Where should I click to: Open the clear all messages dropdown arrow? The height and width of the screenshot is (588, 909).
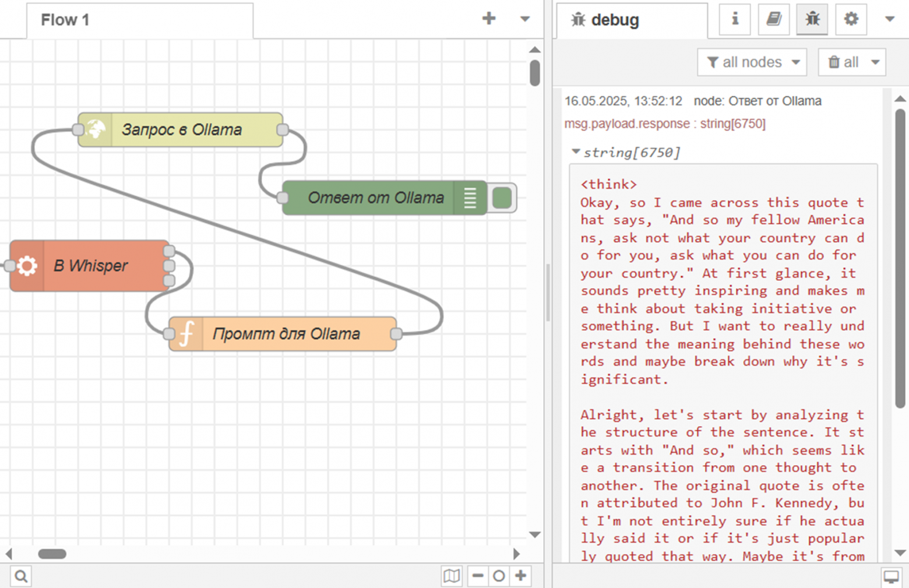pos(875,62)
